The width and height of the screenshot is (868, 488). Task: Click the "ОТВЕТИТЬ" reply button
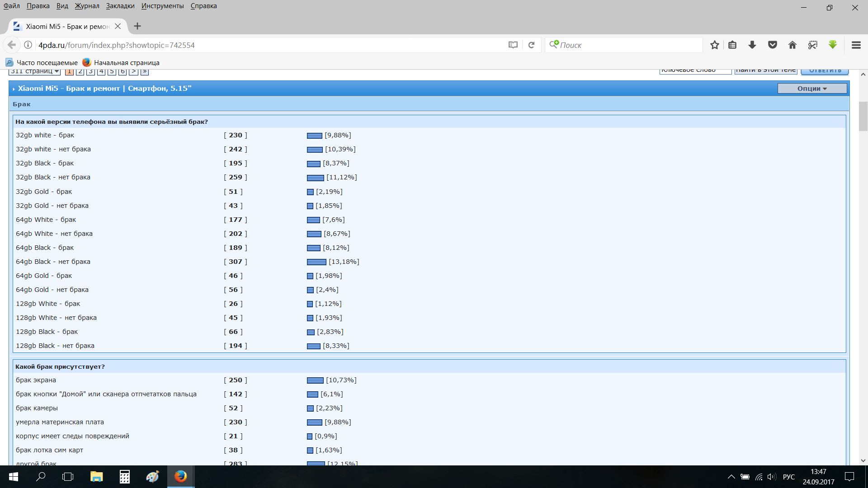pyautogui.click(x=825, y=71)
